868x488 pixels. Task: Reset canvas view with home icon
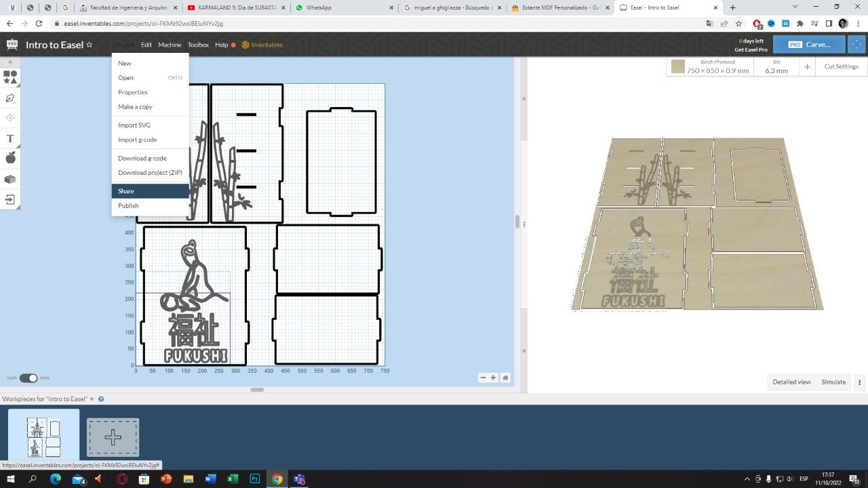point(505,378)
